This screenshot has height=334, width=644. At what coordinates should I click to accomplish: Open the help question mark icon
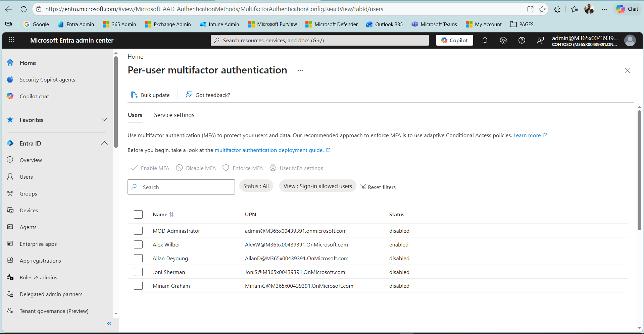(x=522, y=40)
